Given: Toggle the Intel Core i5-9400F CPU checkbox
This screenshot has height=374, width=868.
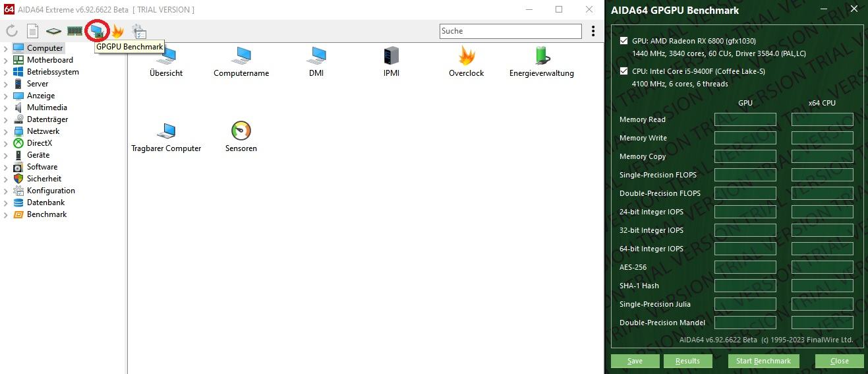Looking at the screenshot, I should 624,71.
